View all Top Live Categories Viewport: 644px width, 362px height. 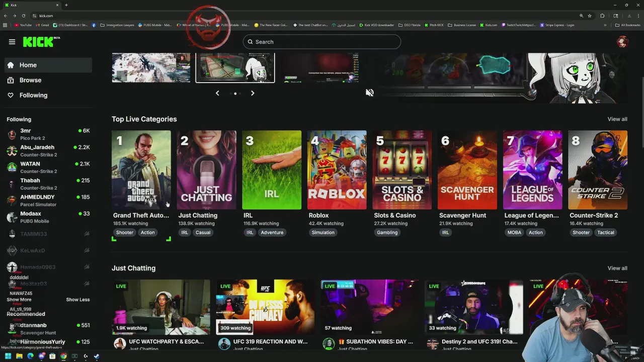tap(617, 119)
